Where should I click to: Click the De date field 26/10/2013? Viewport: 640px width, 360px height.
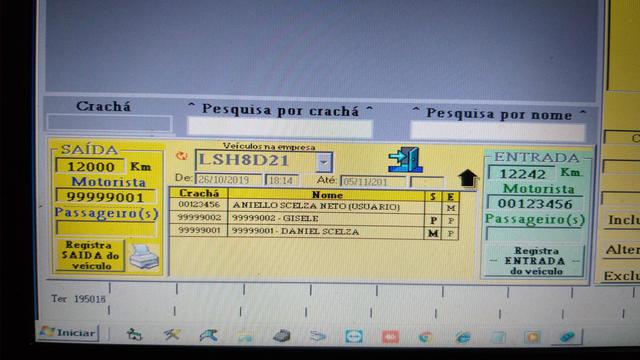click(229, 180)
